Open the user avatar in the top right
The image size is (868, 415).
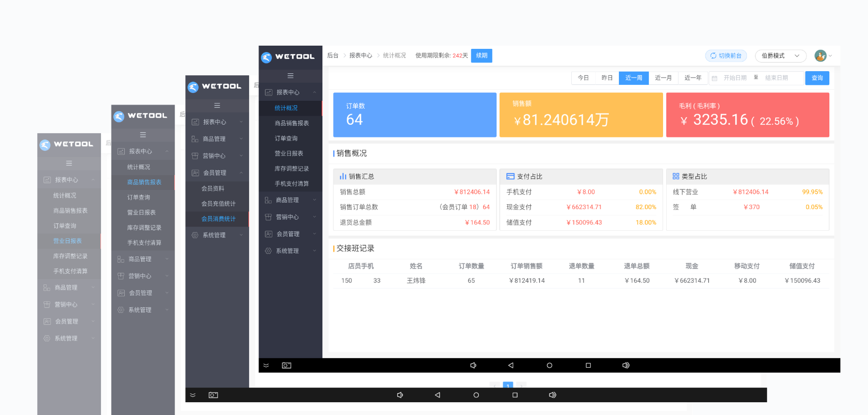[820, 56]
